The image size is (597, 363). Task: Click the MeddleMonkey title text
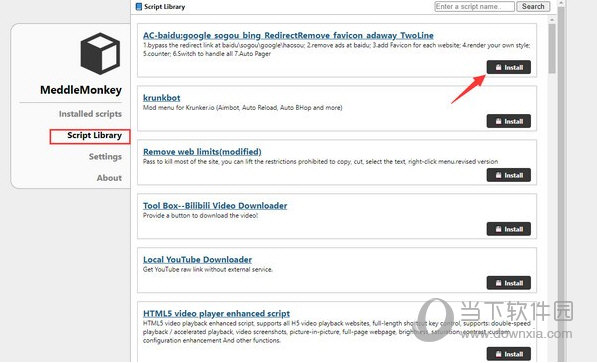(81, 90)
